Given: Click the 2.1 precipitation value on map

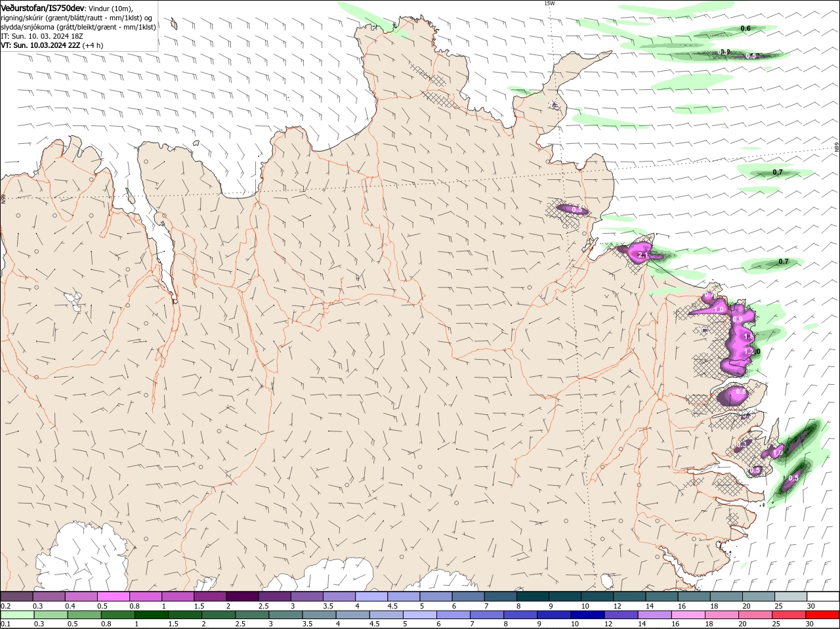Looking at the screenshot, I should click(x=643, y=254).
